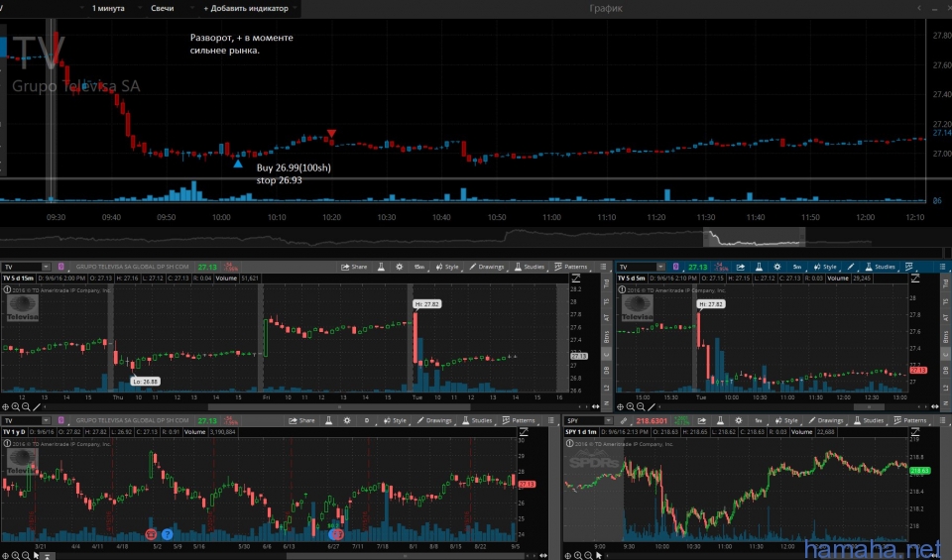
Task: Toggle DB side tab on TV 15m chart
Action: tap(606, 370)
